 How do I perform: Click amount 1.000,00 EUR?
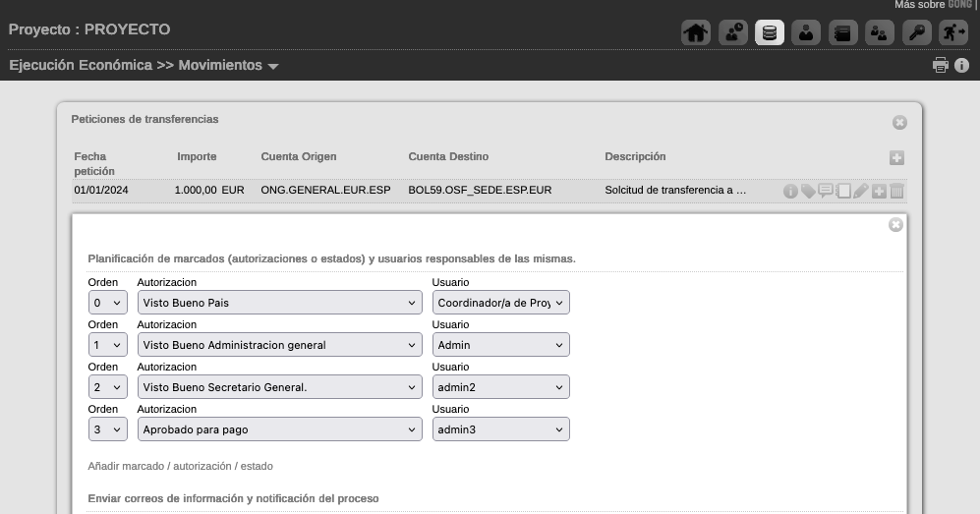point(209,190)
